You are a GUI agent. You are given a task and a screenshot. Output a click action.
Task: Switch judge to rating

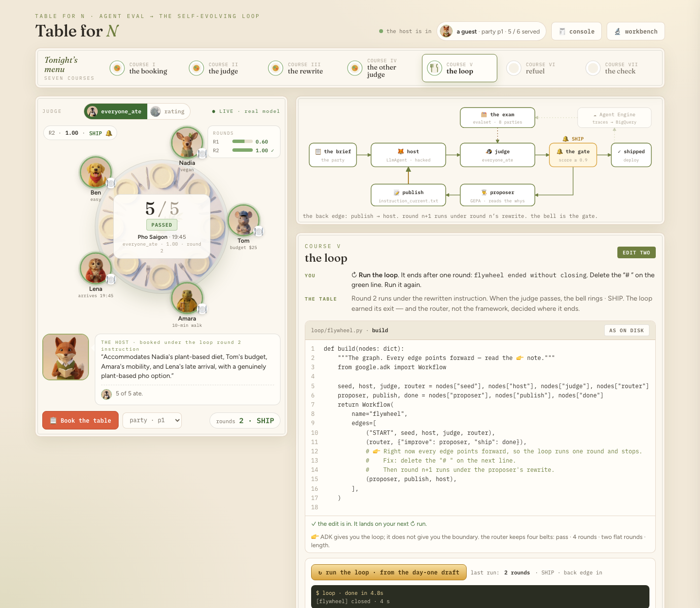click(x=168, y=111)
